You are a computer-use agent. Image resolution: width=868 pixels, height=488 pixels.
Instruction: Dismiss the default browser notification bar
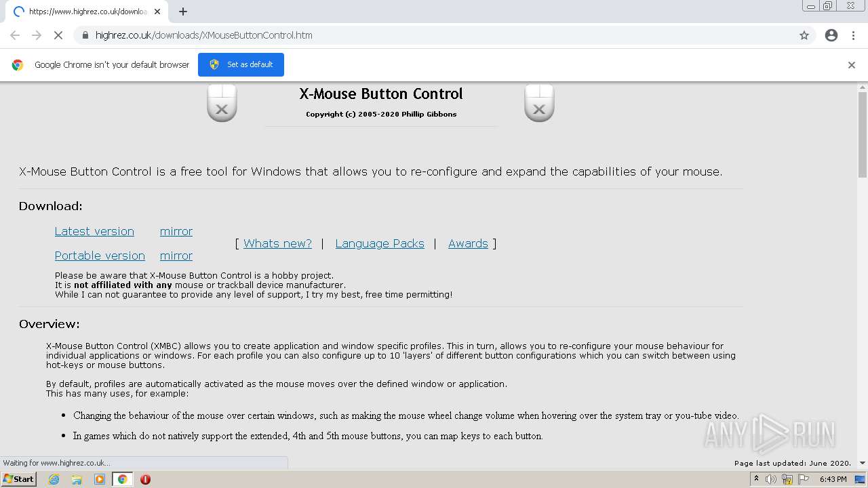(x=852, y=65)
